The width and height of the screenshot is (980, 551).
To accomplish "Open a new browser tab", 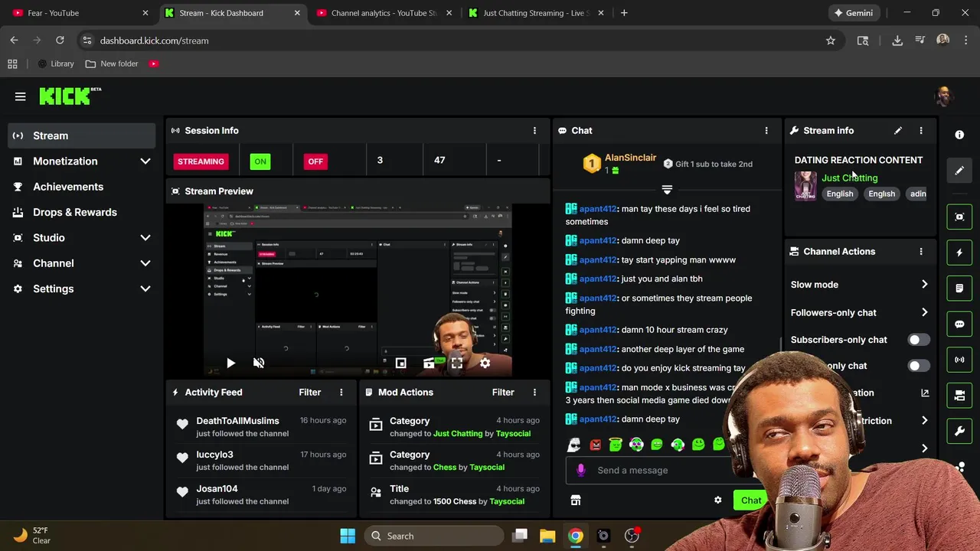I will click(x=624, y=13).
